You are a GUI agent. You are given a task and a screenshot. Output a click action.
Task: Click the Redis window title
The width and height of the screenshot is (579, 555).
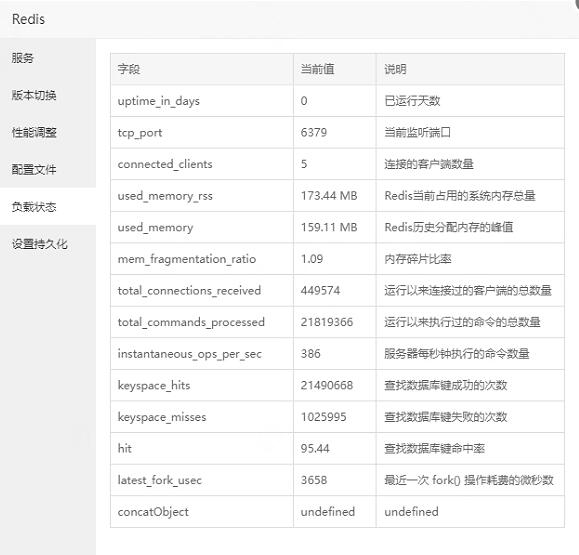click(28, 19)
